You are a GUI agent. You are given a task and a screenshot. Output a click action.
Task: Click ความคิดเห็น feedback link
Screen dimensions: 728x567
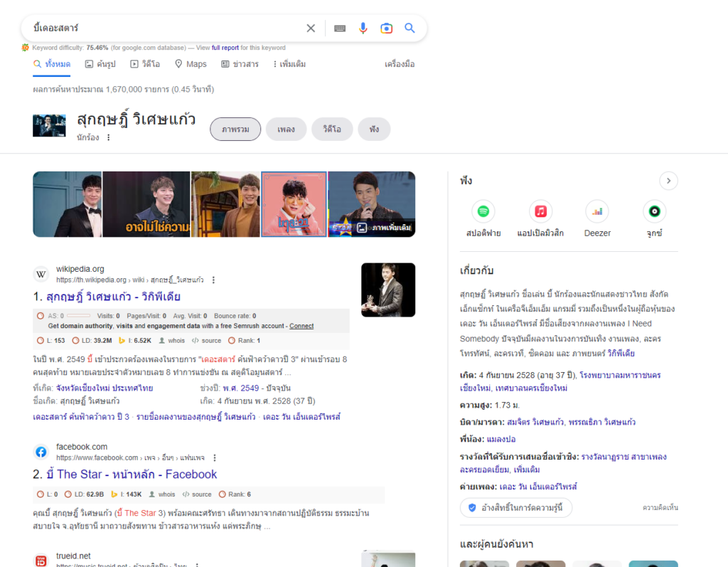[660, 507]
